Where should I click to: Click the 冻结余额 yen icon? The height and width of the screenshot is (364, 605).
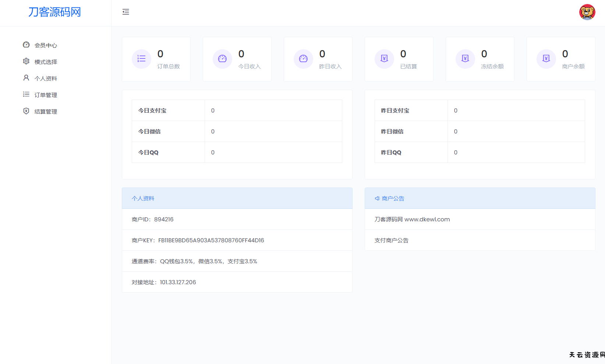(x=465, y=59)
